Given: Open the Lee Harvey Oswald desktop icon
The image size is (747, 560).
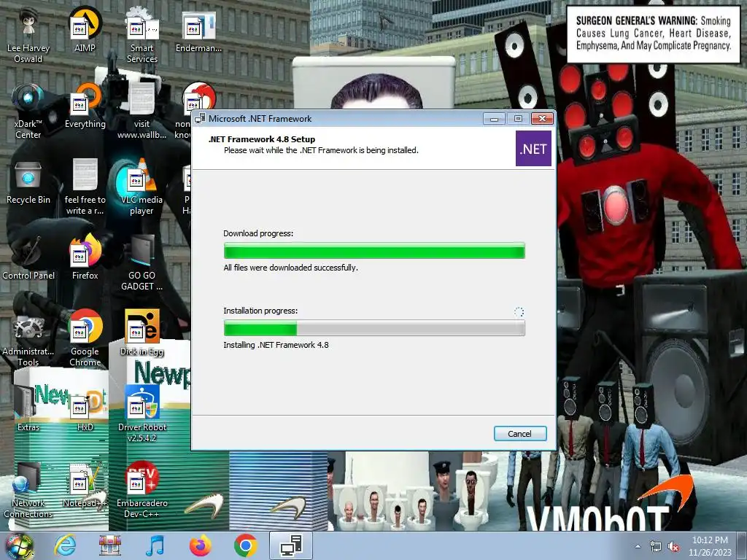Looking at the screenshot, I should click(x=28, y=35).
